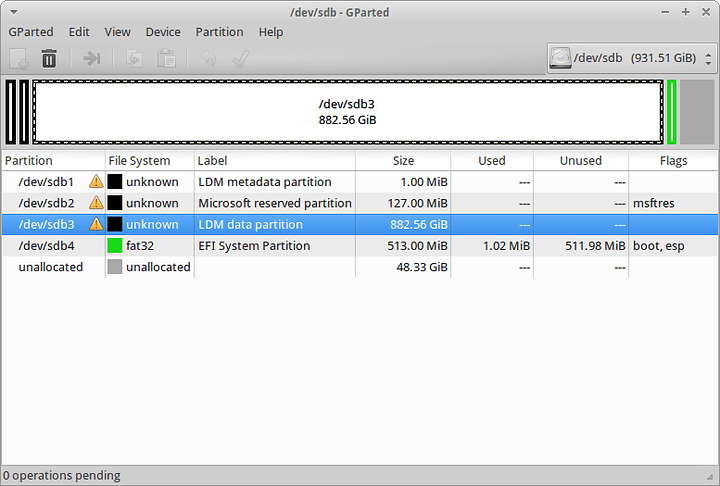The height and width of the screenshot is (486, 720).
Task: Click the black swatch in /dev/sdb3 row
Action: click(115, 224)
